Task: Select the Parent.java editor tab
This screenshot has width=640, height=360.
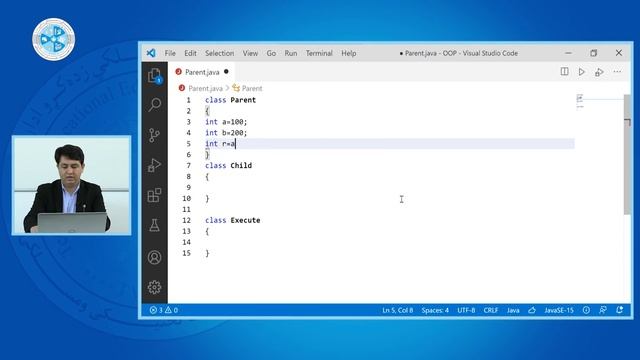Action: 202,72
